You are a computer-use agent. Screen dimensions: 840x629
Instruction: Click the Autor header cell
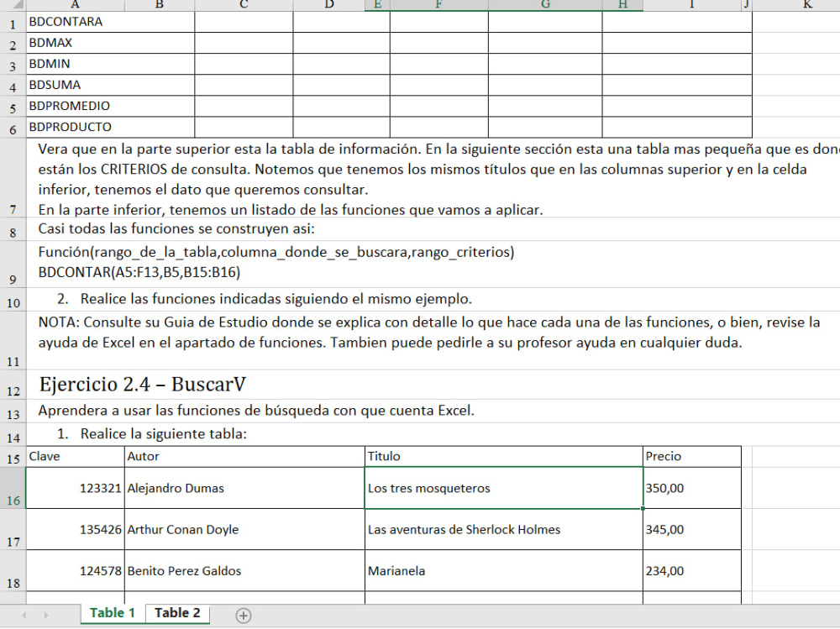244,457
